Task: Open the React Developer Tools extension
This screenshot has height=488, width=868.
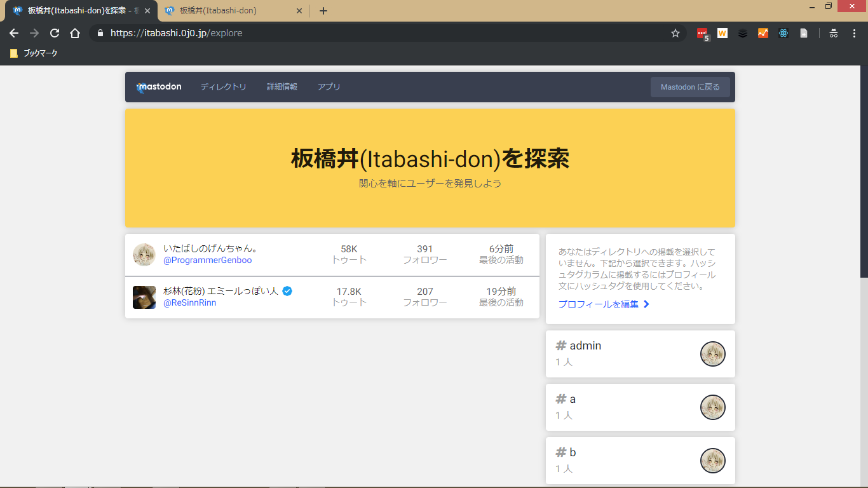Action: pos(783,34)
